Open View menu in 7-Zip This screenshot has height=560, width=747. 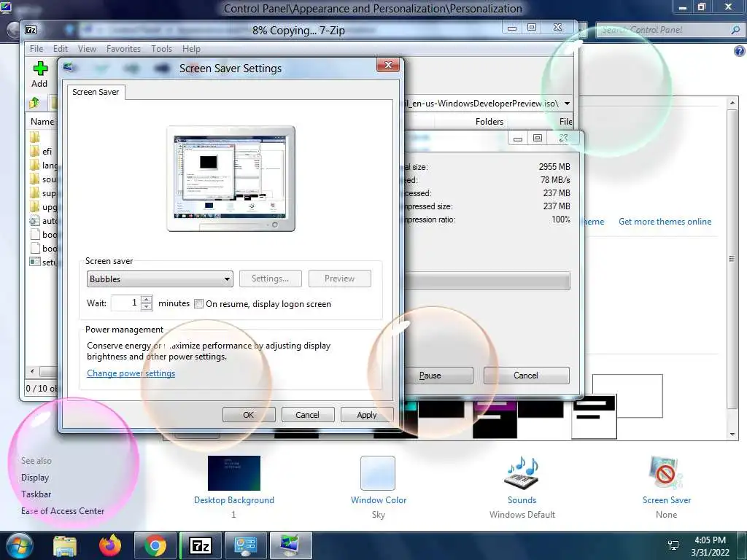click(87, 49)
